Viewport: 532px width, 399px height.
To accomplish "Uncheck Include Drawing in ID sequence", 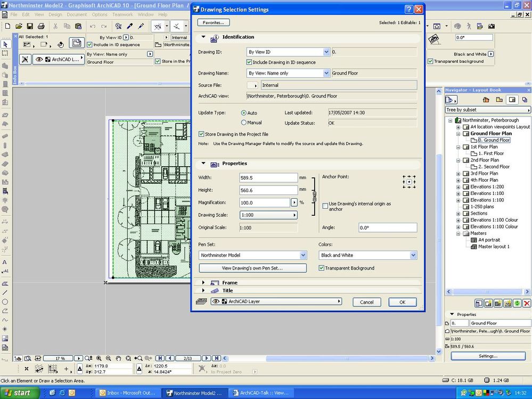I will click(250, 62).
